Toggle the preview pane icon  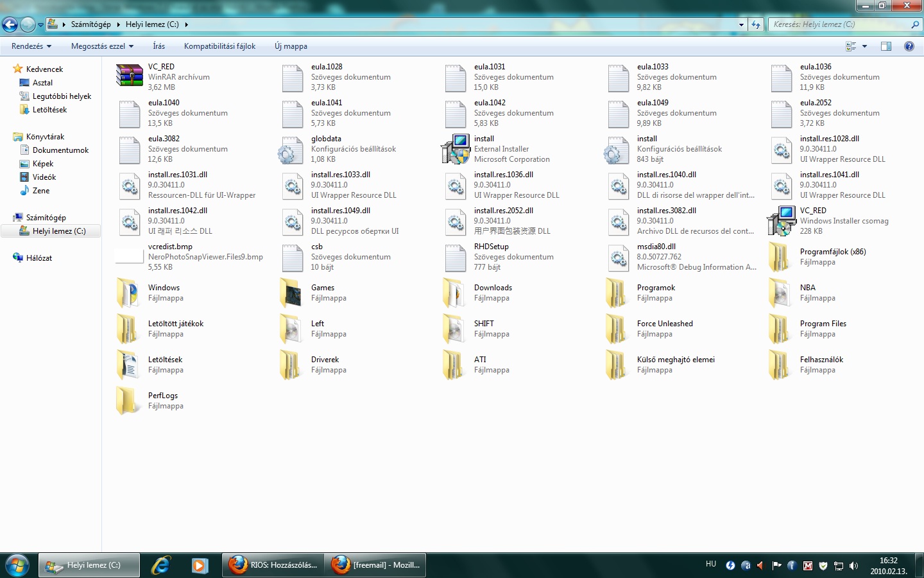[886, 46]
